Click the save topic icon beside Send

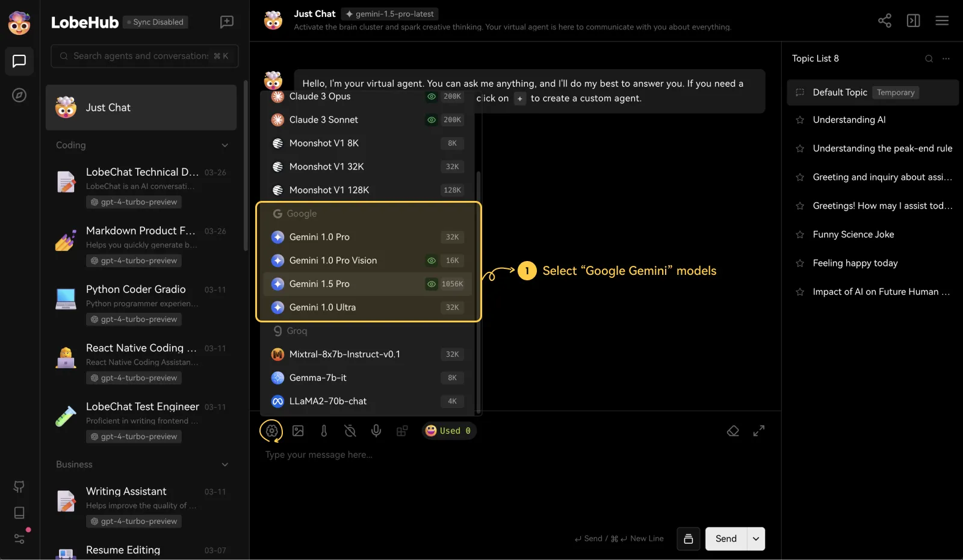[689, 539]
